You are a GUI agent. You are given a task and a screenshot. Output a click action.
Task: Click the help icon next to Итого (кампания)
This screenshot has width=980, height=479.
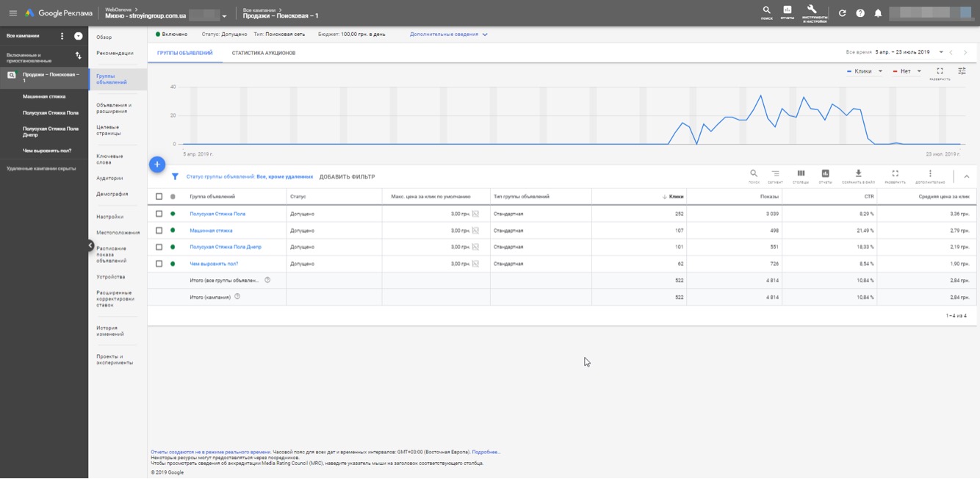(237, 297)
